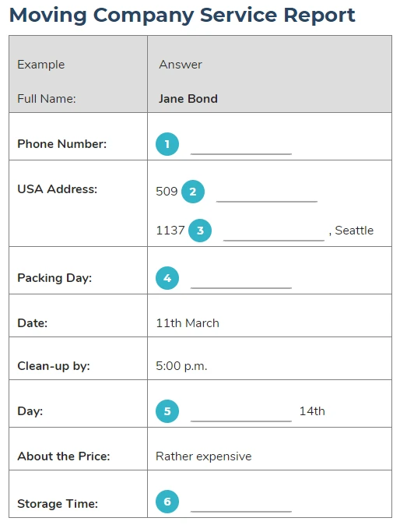The image size is (407, 532).
Task: Click the numbered circle 5 badge
Action: pos(167,411)
